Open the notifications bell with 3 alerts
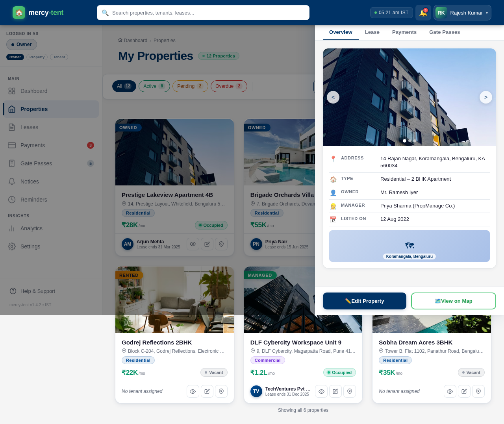The height and width of the screenshot is (424, 504). click(423, 12)
